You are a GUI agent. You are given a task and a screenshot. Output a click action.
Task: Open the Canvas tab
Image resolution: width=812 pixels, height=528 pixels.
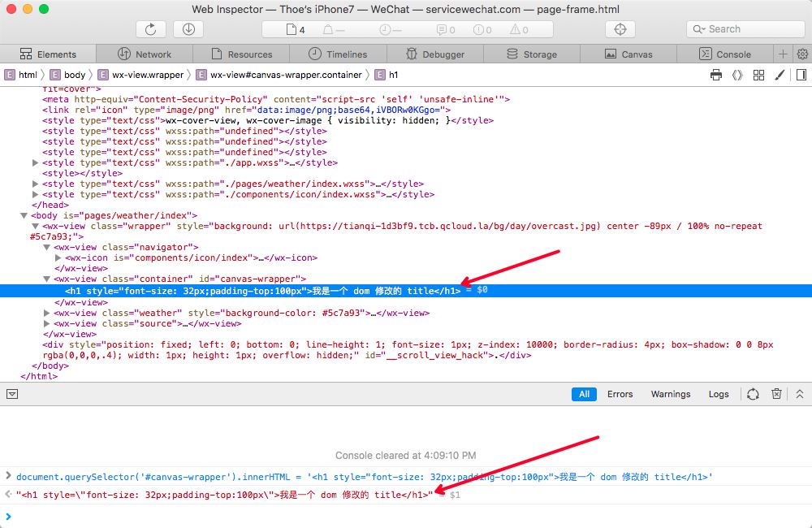pos(628,54)
